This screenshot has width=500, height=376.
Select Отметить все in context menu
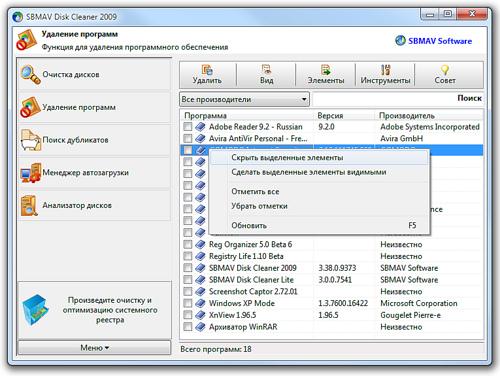[319, 192]
